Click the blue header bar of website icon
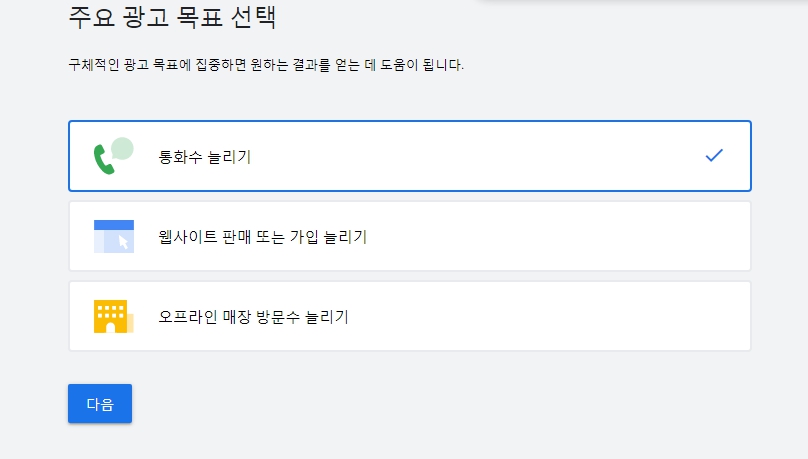 (114, 225)
